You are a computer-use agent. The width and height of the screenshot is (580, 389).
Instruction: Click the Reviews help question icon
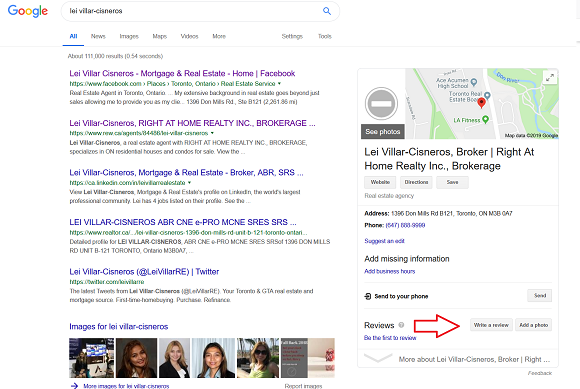click(401, 325)
